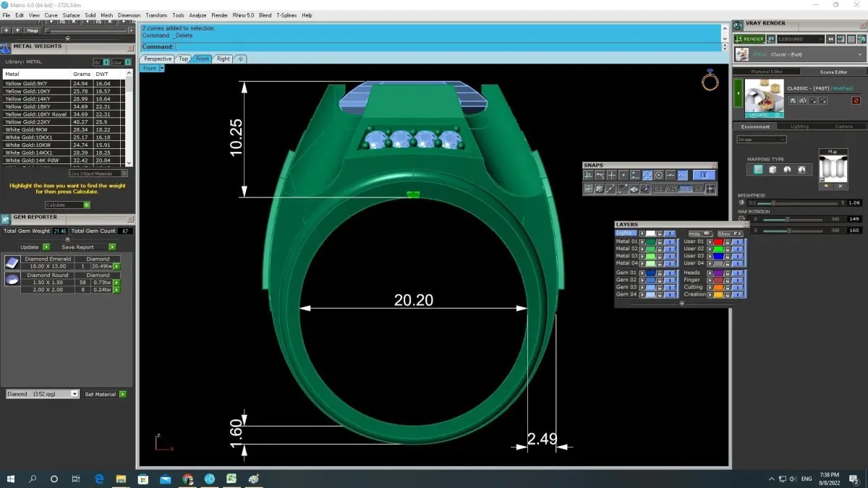Click the Set Material button
Viewport: 868px width, 488px height.
coord(105,394)
